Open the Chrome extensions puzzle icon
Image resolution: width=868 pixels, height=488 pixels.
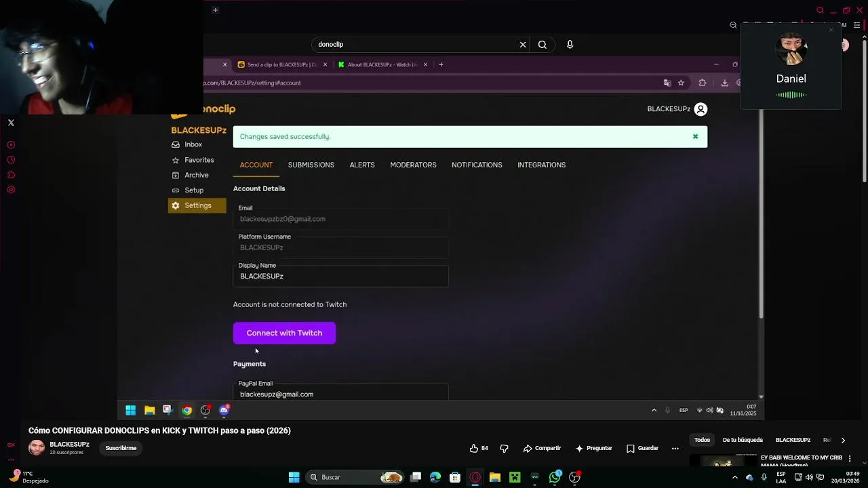pyautogui.click(x=703, y=83)
